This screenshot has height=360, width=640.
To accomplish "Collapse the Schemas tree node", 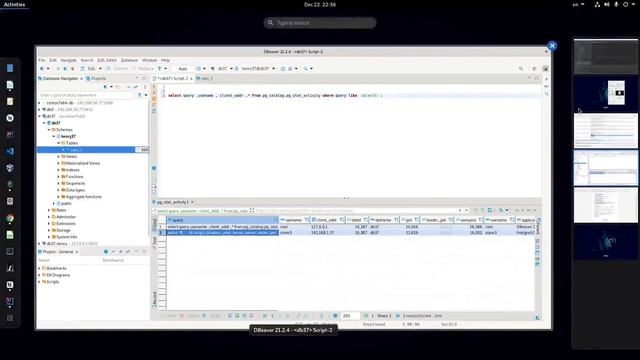I will coord(49,130).
